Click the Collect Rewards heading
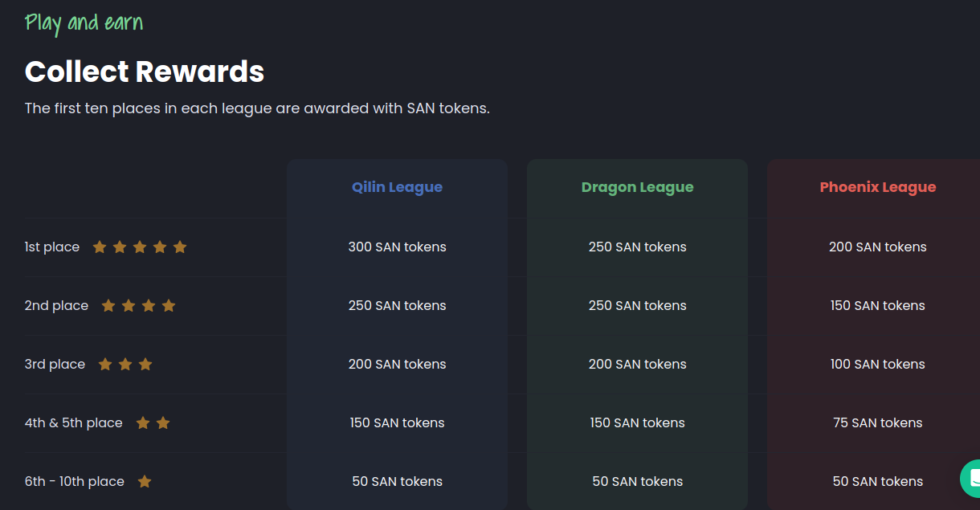980x510 pixels. [x=145, y=71]
